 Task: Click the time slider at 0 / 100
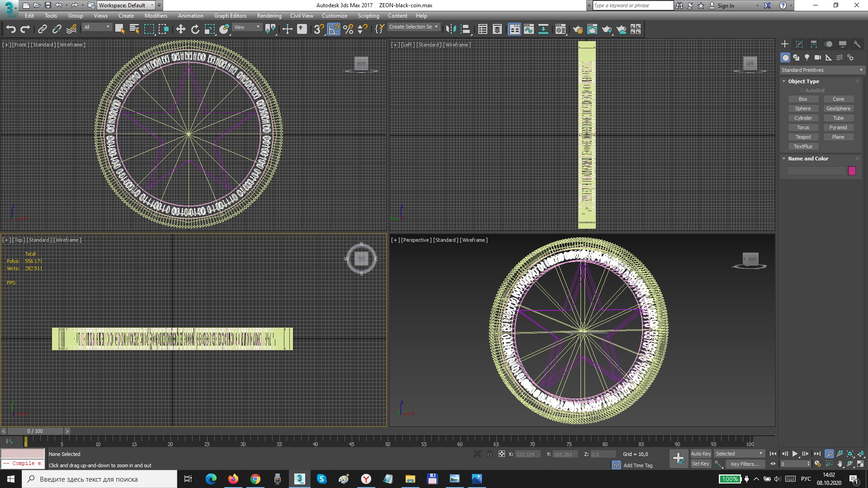[x=35, y=431]
